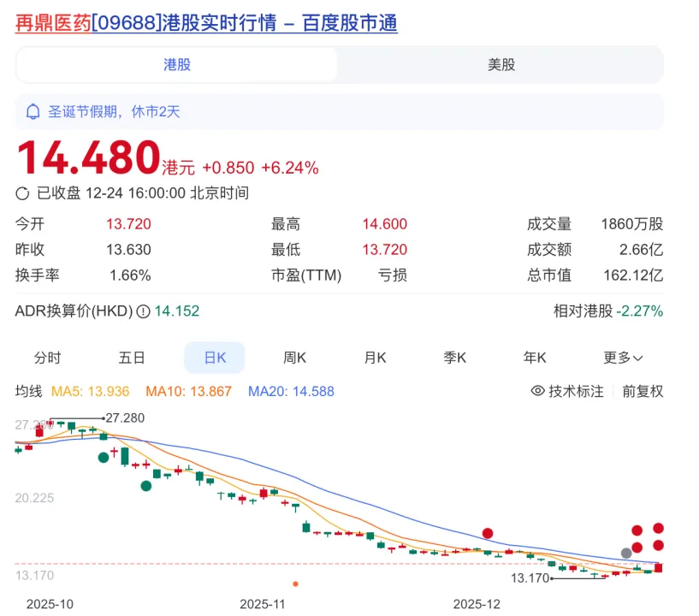The image size is (699, 616).
Task: Click the latest red candlestick on chart
Action: click(x=658, y=567)
